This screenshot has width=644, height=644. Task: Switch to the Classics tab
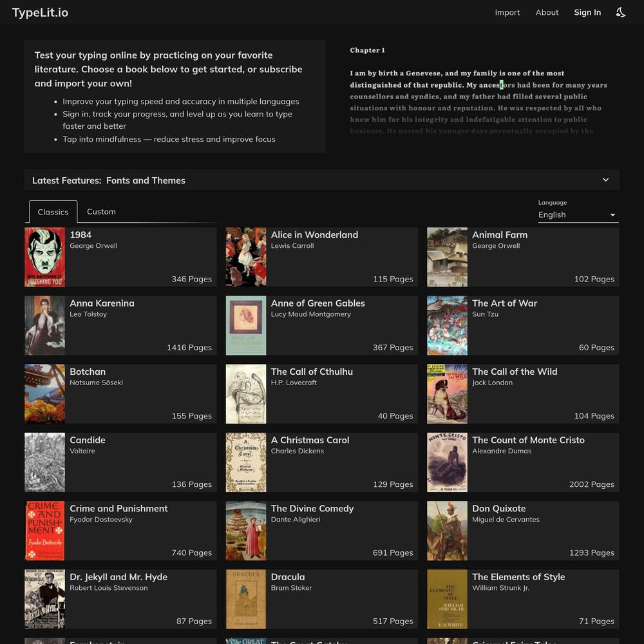pyautogui.click(x=53, y=212)
